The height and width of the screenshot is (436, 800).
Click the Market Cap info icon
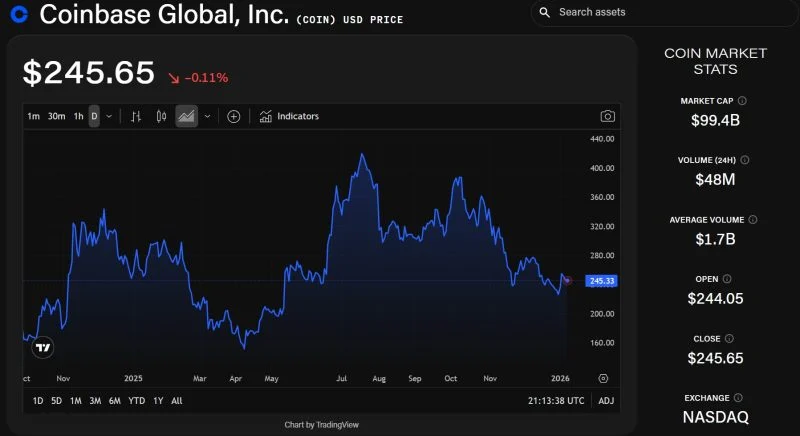[x=742, y=101]
